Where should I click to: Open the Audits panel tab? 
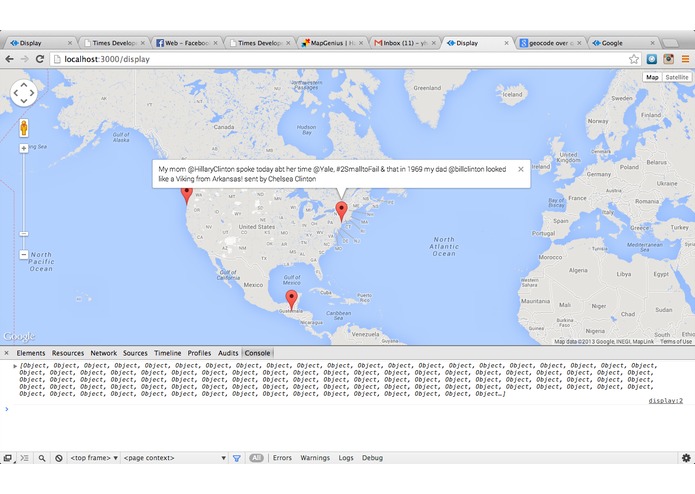click(x=228, y=353)
